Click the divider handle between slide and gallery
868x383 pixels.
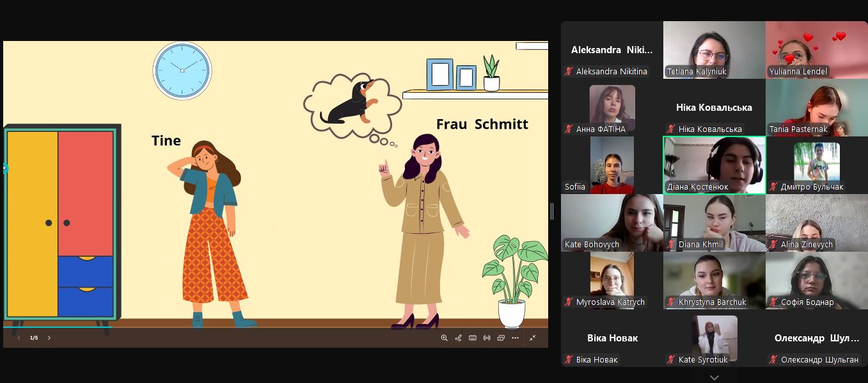(x=552, y=211)
